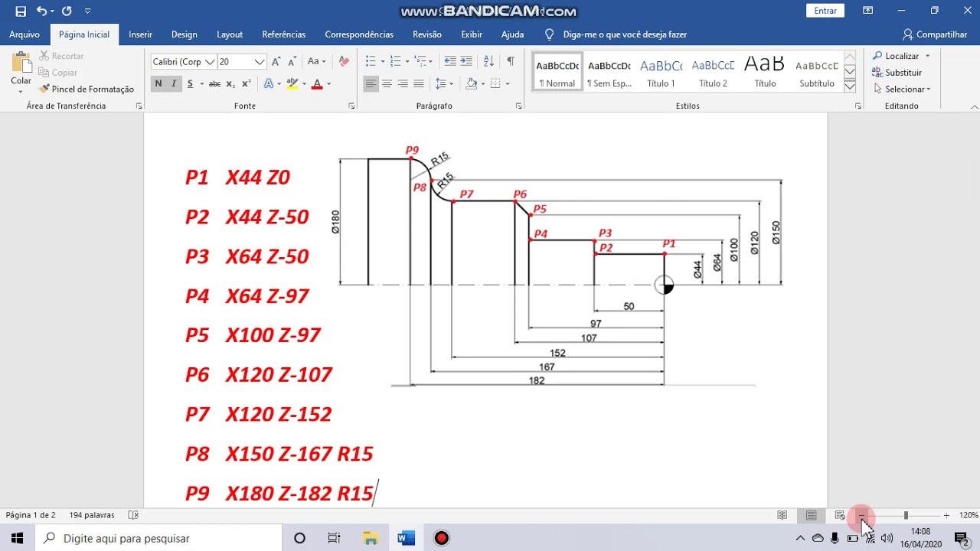This screenshot has width=980, height=551.
Task: Clear all formatting with the eraser icon
Action: pyautogui.click(x=344, y=61)
